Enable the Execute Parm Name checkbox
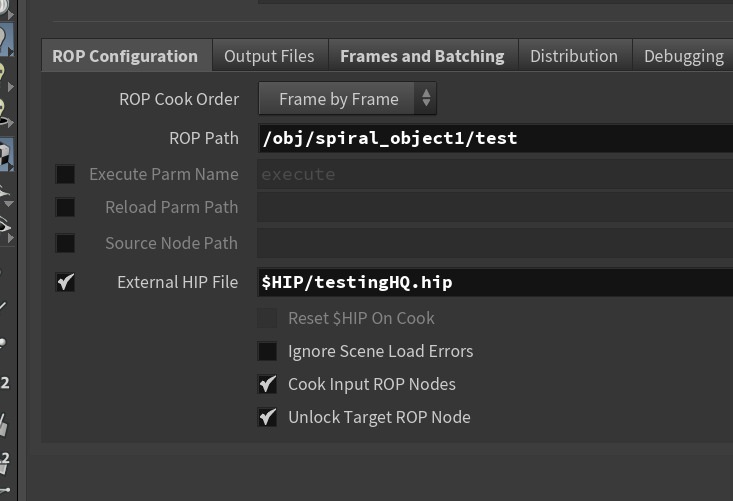The width and height of the screenshot is (733, 501). tap(65, 174)
